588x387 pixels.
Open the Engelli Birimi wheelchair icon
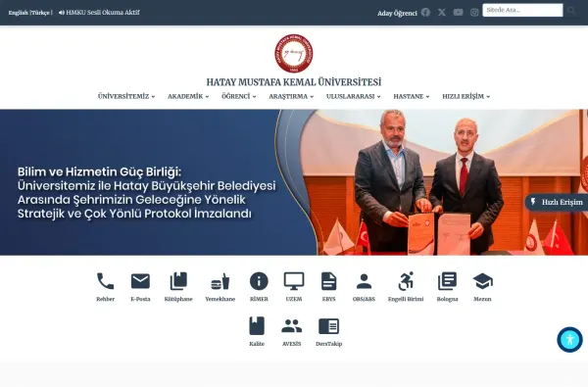pyautogui.click(x=406, y=281)
